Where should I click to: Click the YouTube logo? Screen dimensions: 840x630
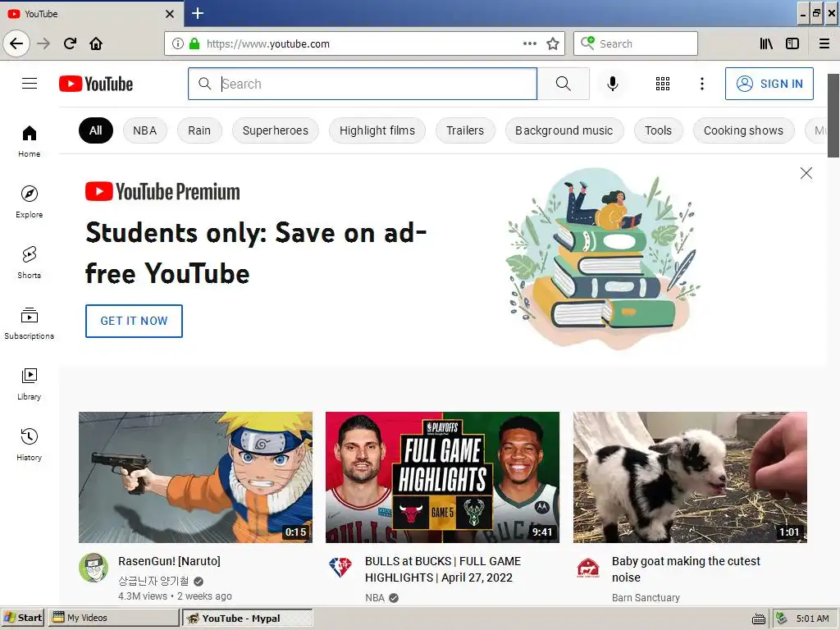click(96, 84)
